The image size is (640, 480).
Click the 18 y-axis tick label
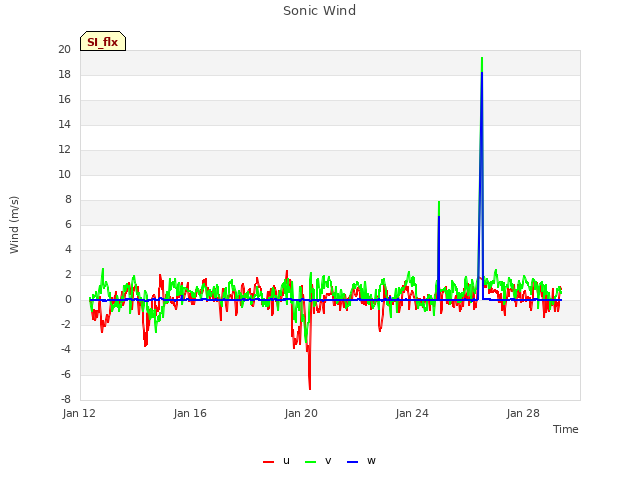[64, 75]
